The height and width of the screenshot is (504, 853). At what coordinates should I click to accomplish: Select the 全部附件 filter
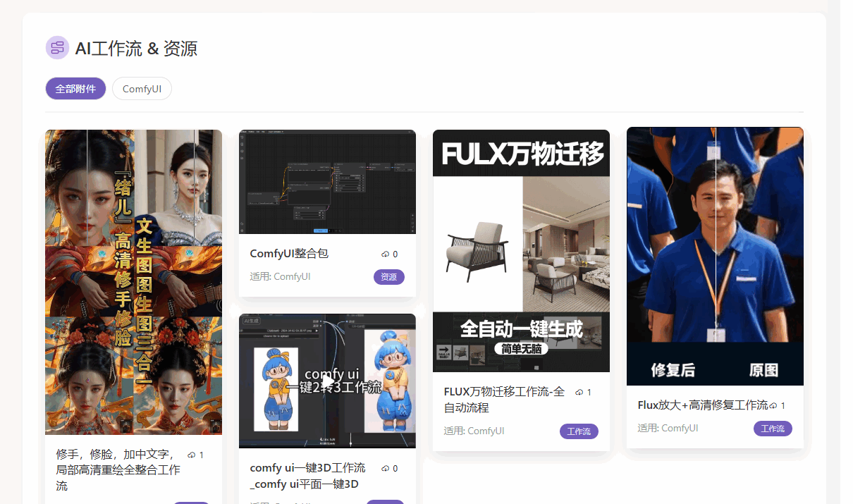coord(75,88)
